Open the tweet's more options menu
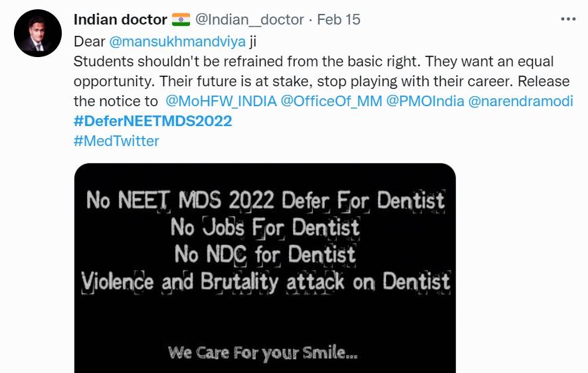The image size is (588, 373). 568,19
